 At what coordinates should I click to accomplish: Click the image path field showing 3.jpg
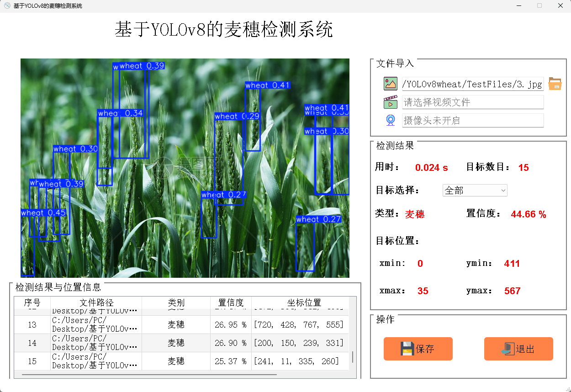[473, 84]
